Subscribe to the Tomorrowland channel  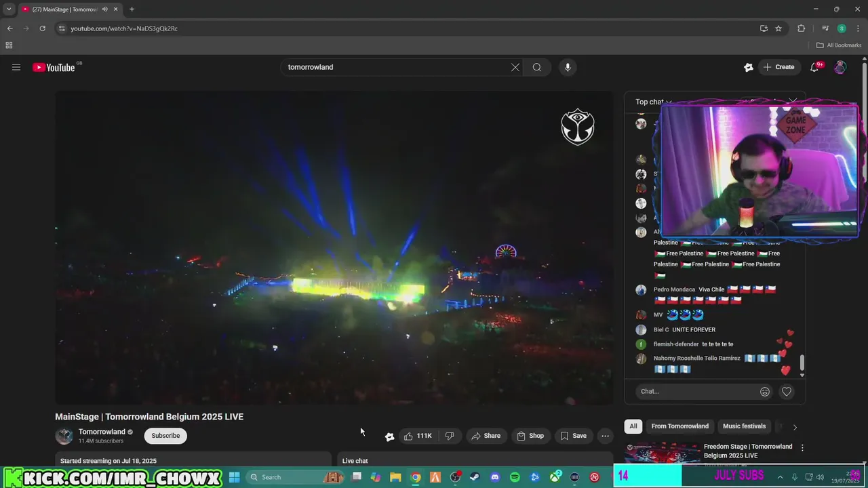(165, 436)
